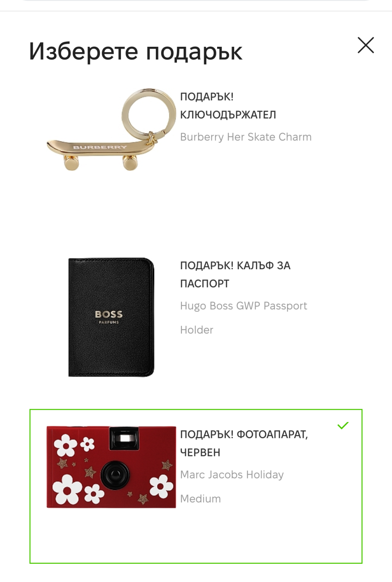Choose the black Boss passport holder image
The height and width of the screenshot is (582, 392).
click(x=111, y=317)
